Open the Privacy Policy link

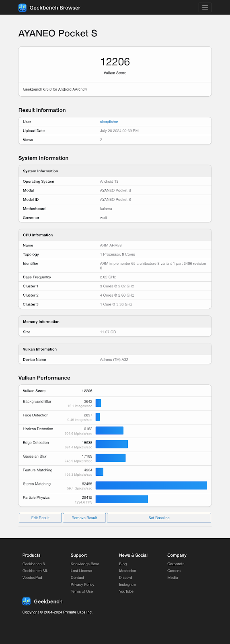coord(82,584)
